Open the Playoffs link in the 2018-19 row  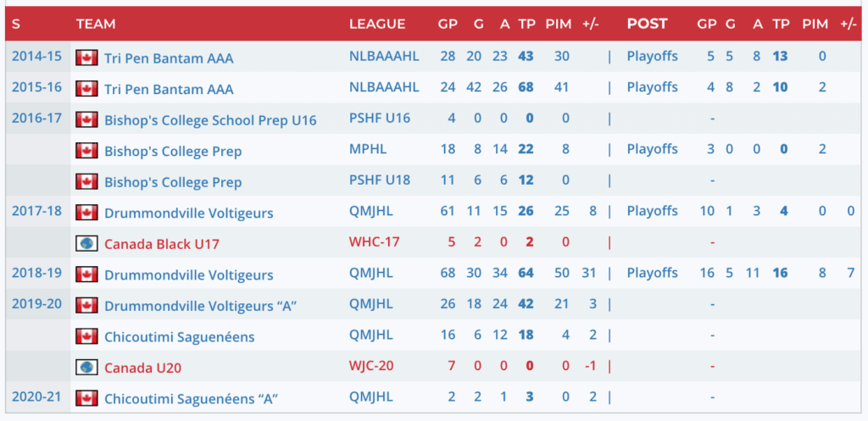[x=652, y=273]
